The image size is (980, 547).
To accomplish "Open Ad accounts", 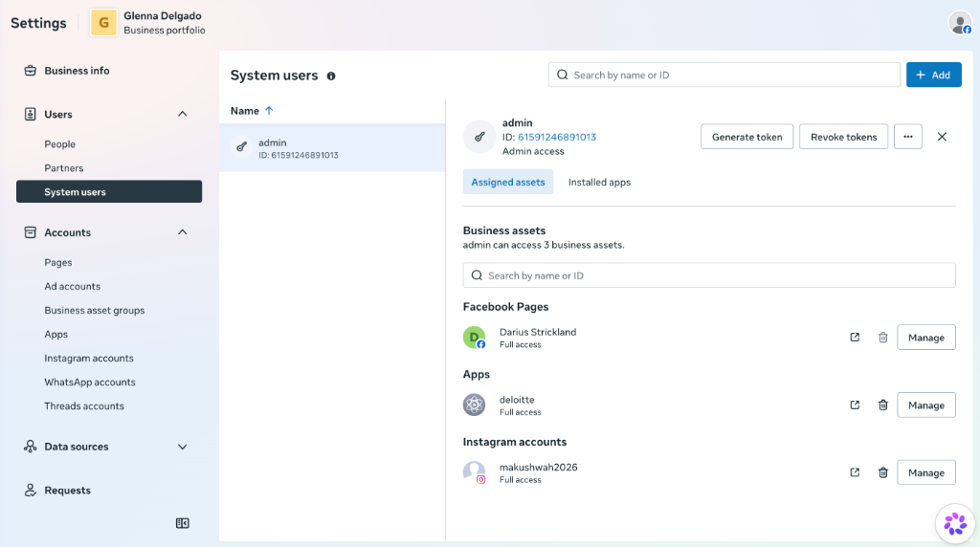I will point(73,287).
